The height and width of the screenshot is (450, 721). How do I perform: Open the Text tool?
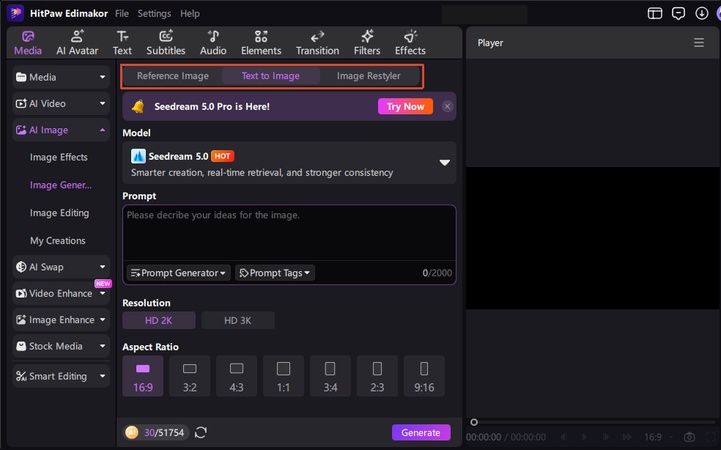[x=122, y=43]
